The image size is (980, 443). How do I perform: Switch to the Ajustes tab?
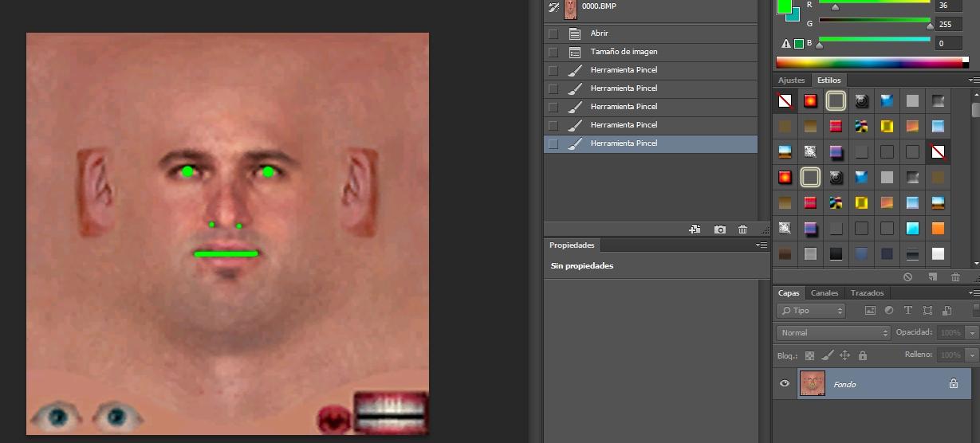(791, 80)
